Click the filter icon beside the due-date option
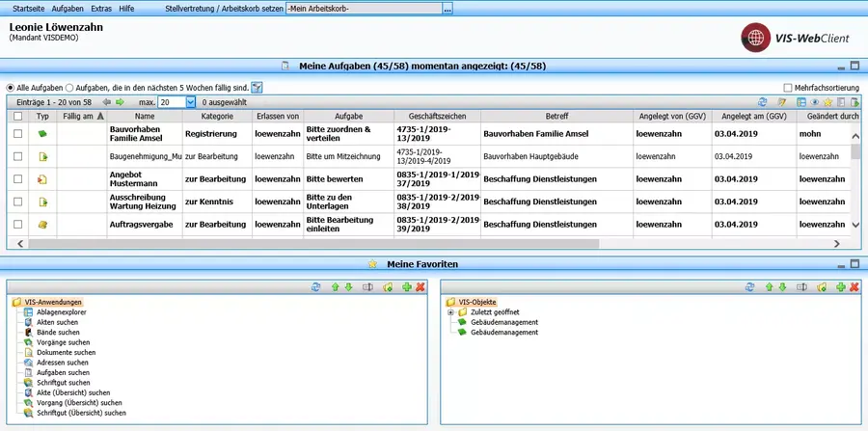The height and width of the screenshot is (431, 868). point(258,87)
